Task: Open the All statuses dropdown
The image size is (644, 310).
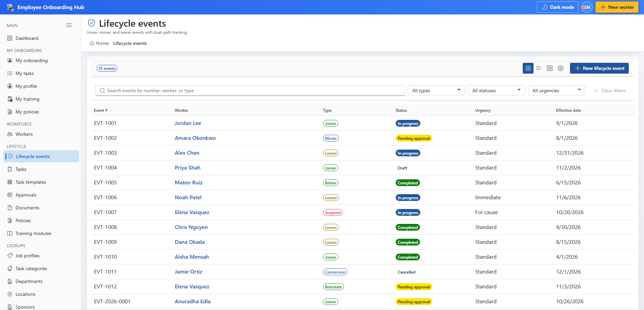Action: pos(496,91)
